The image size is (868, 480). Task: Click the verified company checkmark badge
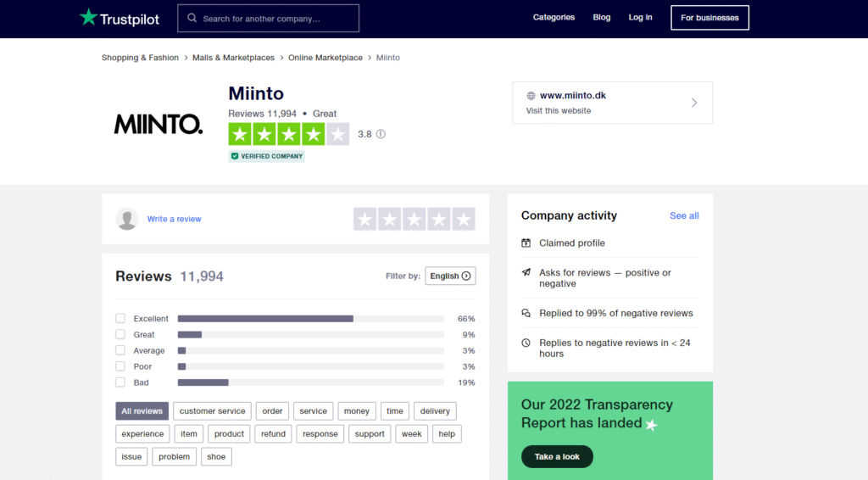point(266,156)
